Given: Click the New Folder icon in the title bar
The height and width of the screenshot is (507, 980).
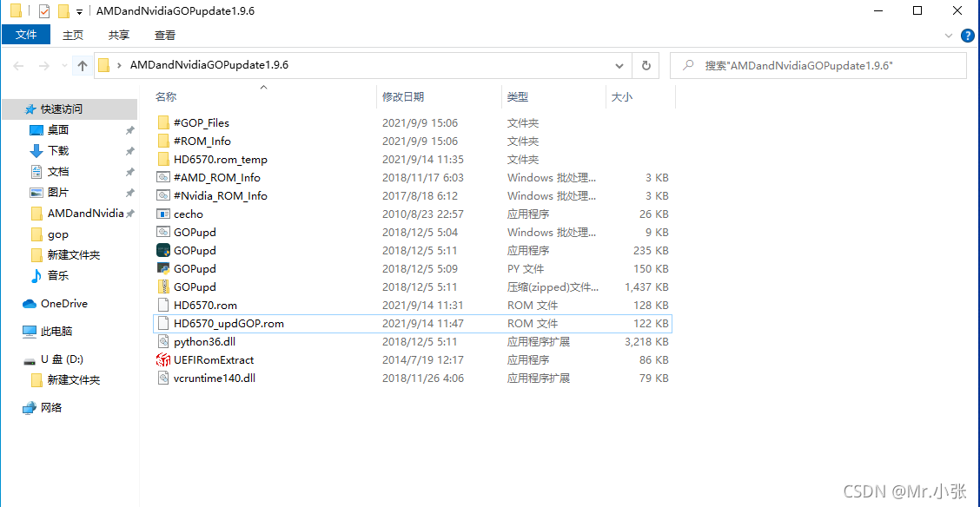Looking at the screenshot, I should pyautogui.click(x=63, y=11).
